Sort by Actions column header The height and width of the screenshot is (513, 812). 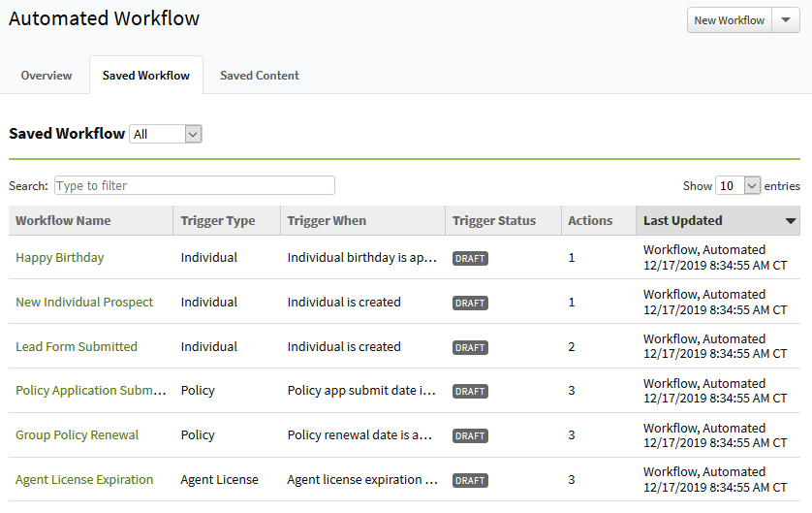tap(599, 221)
